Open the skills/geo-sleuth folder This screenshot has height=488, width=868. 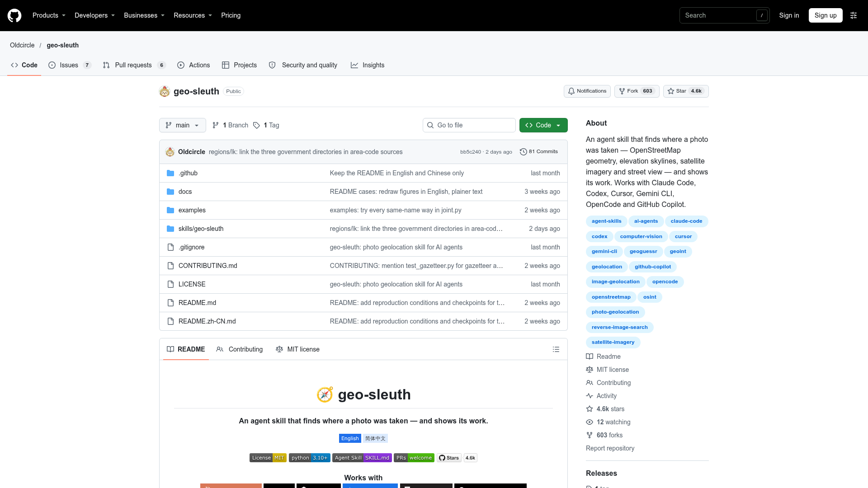point(201,229)
